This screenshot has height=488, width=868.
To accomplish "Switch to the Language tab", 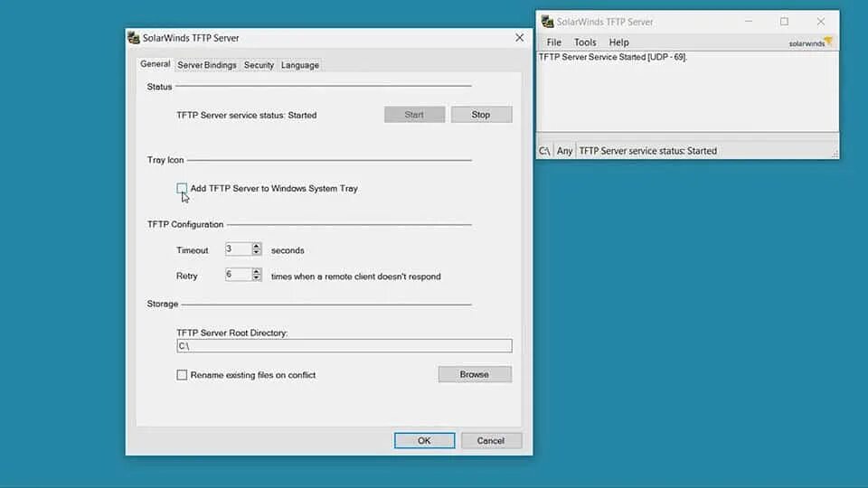I will pos(299,65).
